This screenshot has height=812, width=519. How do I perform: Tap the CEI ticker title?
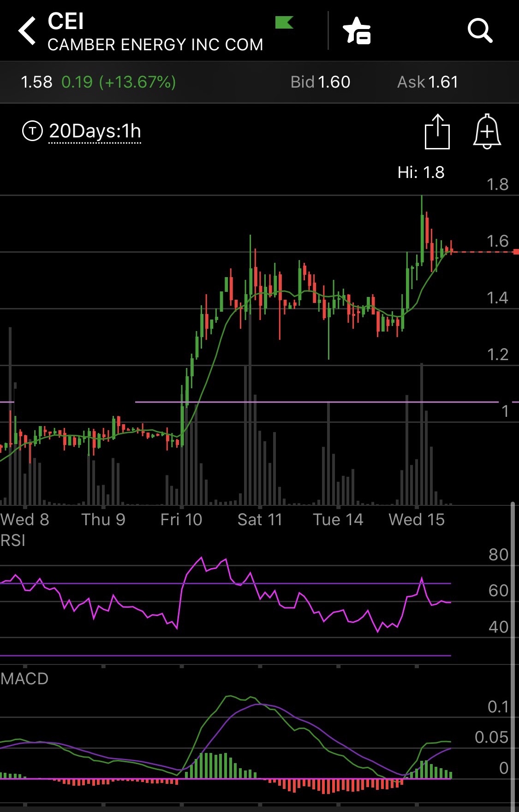pyautogui.click(x=66, y=21)
